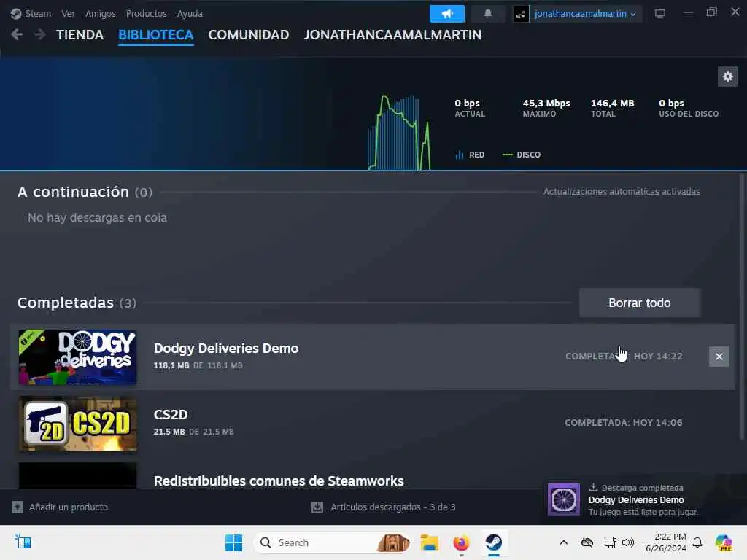Screen dimensions: 747x560
Task: Click the '45,3 Mbps MÁXIMO' value
Action: pyautogui.click(x=546, y=108)
